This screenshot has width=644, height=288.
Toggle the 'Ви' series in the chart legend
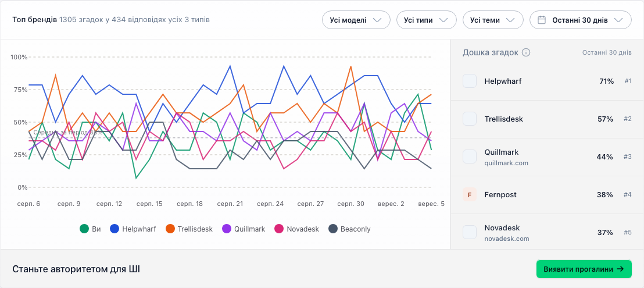(x=90, y=229)
